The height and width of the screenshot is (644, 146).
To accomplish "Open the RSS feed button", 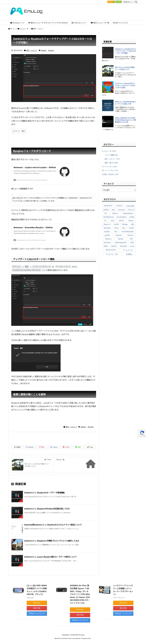I will 110,2.
